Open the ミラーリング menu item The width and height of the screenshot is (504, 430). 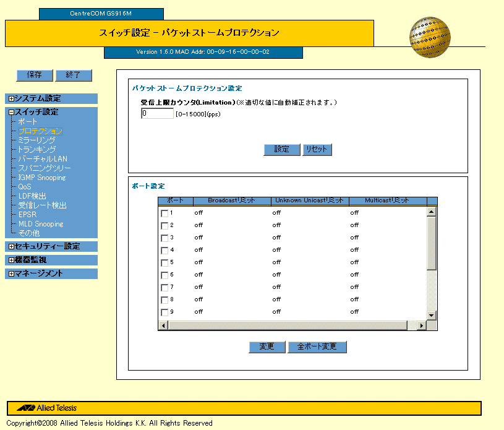click(36, 140)
